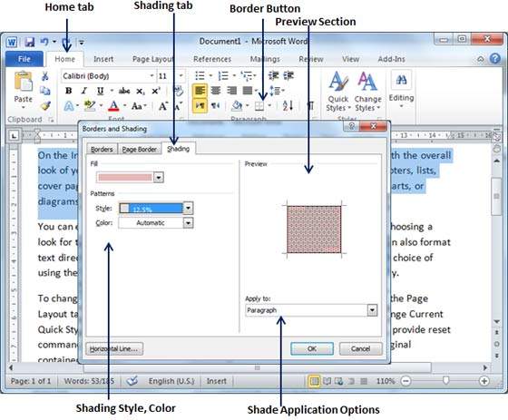Click the Shading paint bucket icon
The width and height of the screenshot is (508, 420).
[x=237, y=105]
